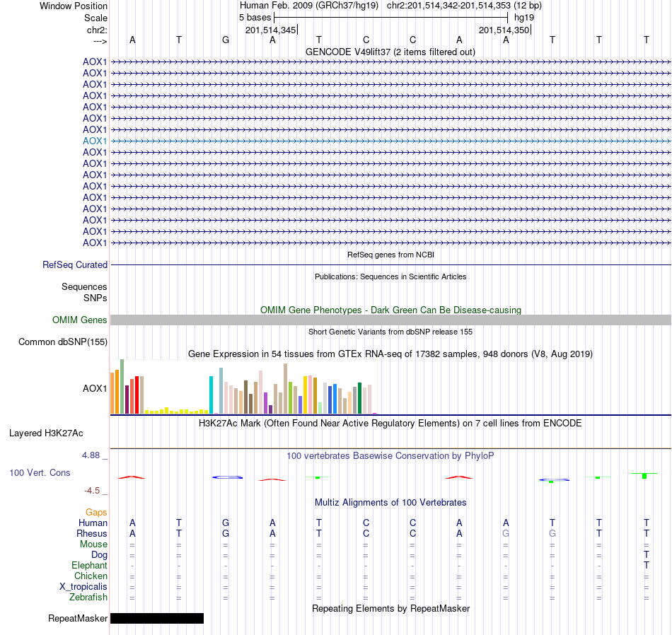
Task: Click the Dog species label
Action: click(x=100, y=555)
